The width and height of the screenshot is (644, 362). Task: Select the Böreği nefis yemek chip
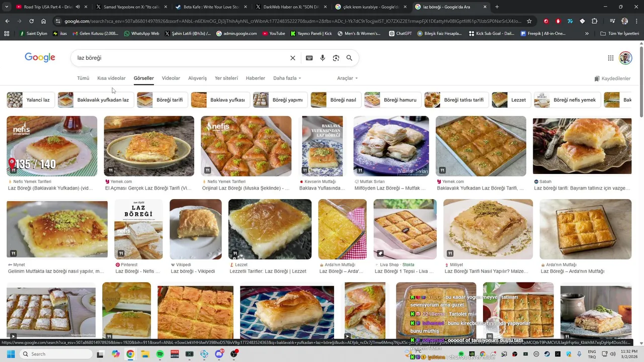[568, 100]
